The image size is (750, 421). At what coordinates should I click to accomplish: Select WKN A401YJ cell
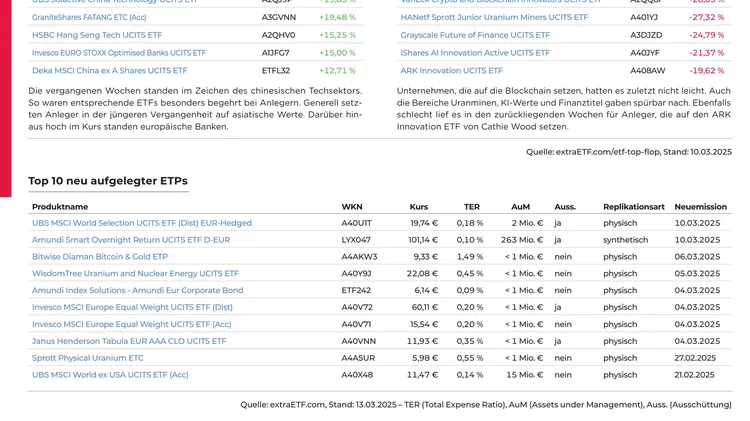(x=644, y=17)
